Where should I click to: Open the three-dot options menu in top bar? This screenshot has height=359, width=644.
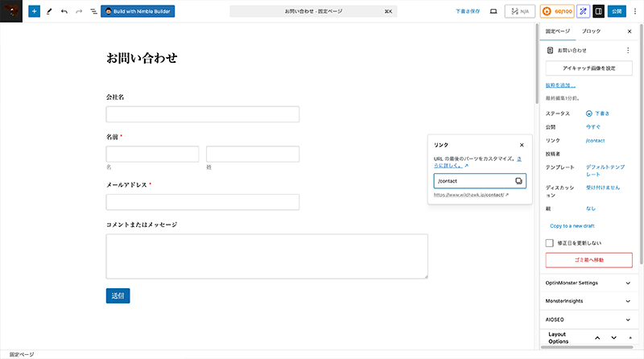click(634, 12)
